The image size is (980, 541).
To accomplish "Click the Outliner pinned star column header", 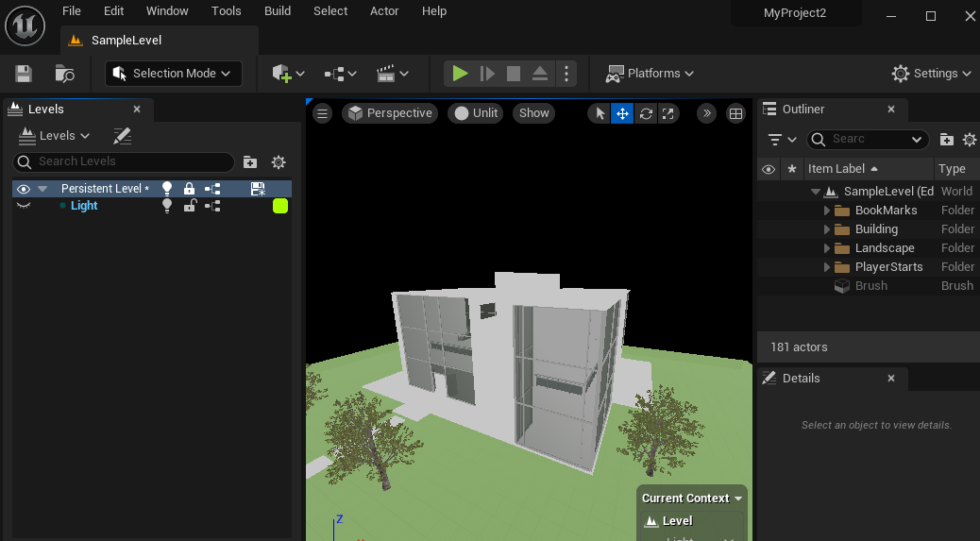I will point(792,169).
